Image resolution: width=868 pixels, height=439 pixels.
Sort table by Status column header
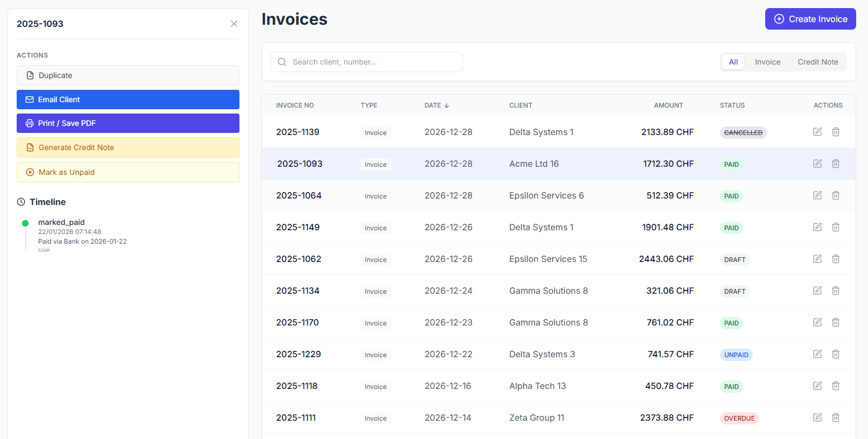pyautogui.click(x=732, y=105)
